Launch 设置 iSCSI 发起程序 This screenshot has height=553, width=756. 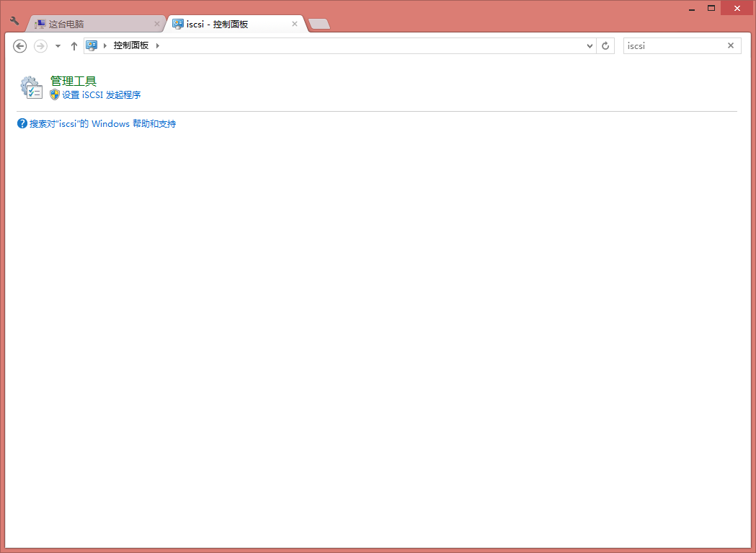tap(101, 94)
